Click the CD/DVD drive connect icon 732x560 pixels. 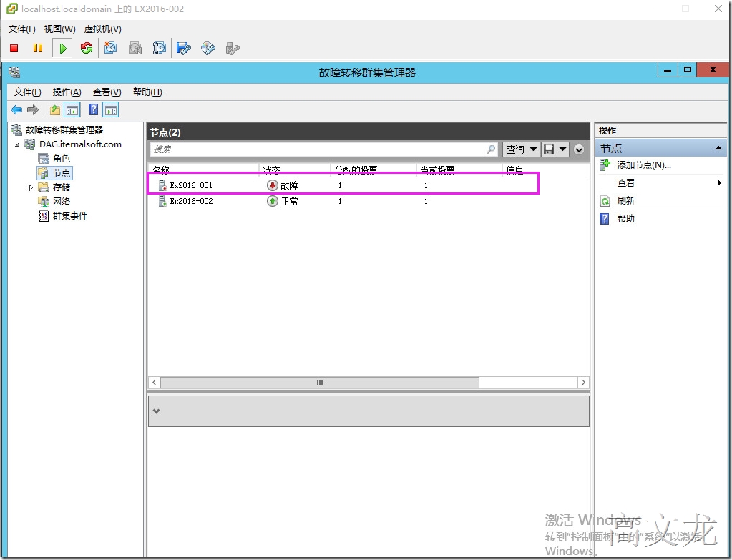tap(208, 48)
